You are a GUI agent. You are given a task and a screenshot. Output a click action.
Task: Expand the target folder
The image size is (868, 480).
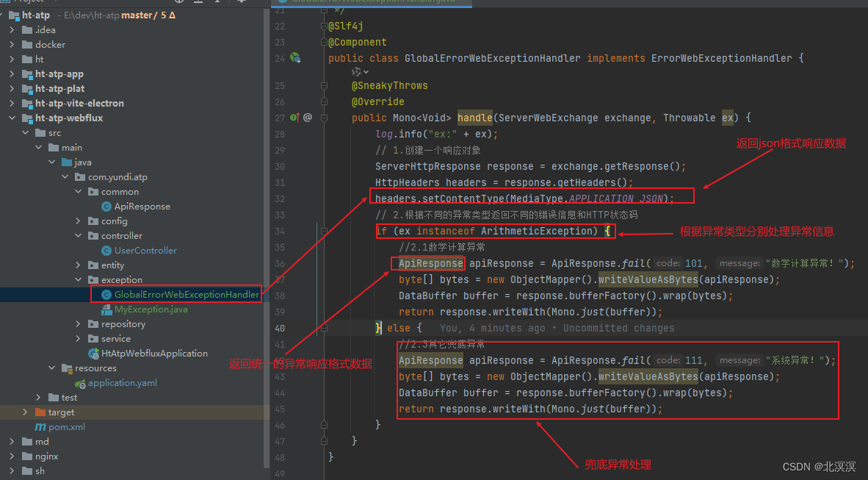(25, 412)
